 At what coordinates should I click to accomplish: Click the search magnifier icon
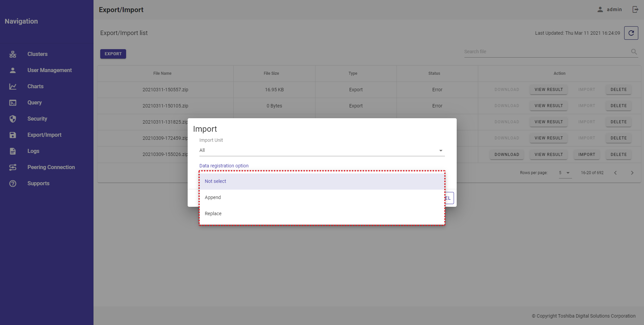634,52
